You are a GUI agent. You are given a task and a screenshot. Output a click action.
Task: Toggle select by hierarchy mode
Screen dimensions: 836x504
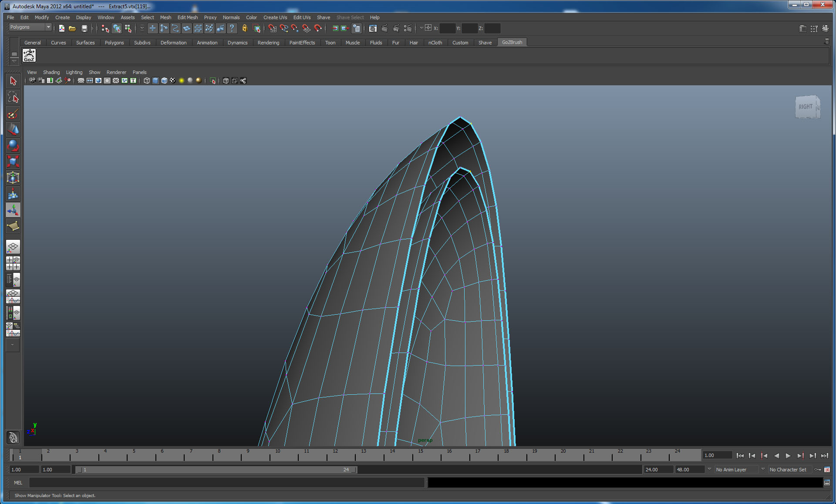pyautogui.click(x=105, y=28)
